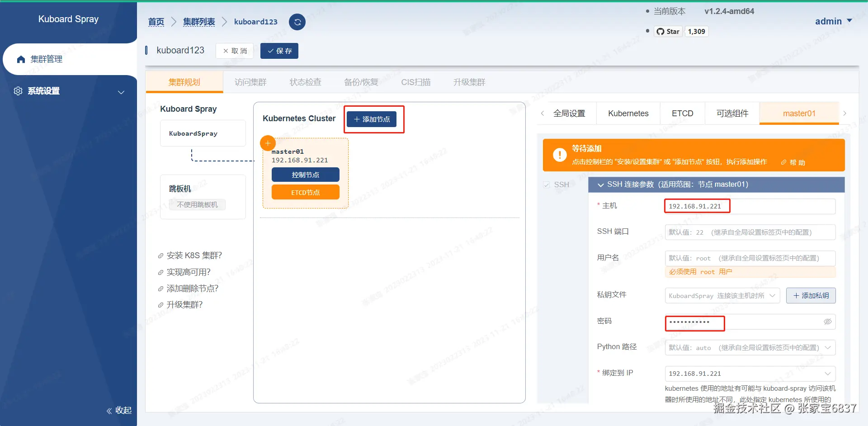Switch to 访问集群 tab
The height and width of the screenshot is (426, 868).
click(250, 82)
